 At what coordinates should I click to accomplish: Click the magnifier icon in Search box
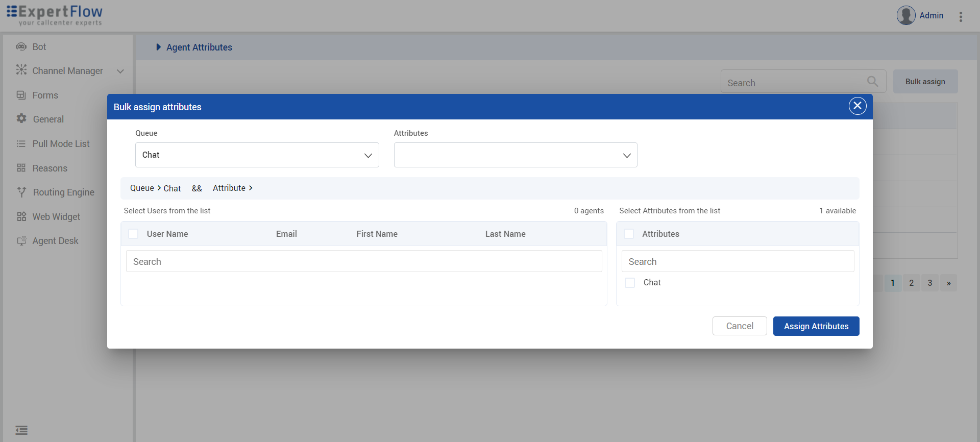coord(873,82)
